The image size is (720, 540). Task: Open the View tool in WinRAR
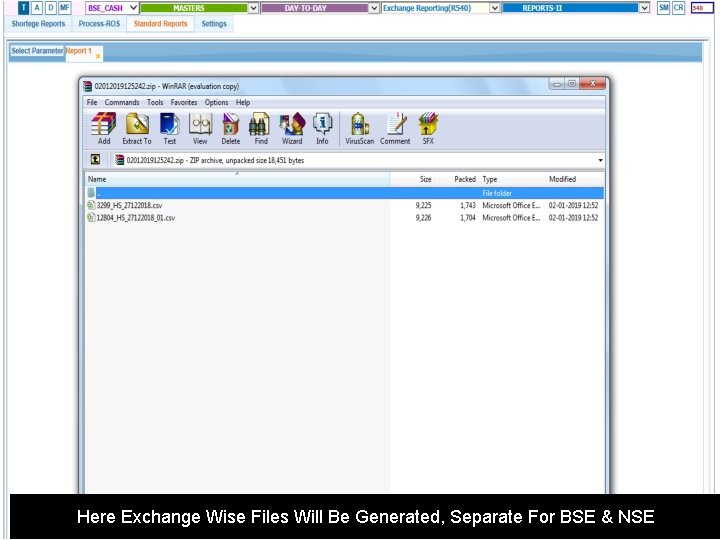pyautogui.click(x=200, y=129)
